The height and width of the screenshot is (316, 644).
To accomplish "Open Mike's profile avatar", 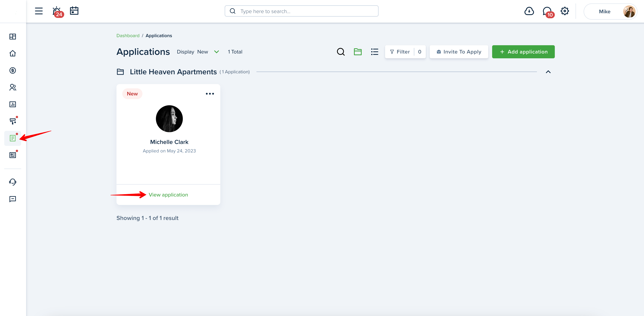I will click(629, 12).
